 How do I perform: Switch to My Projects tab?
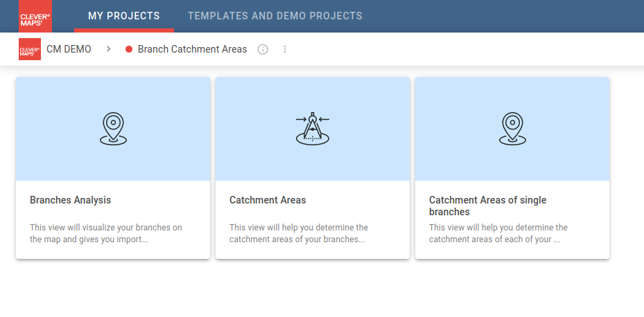pyautogui.click(x=124, y=16)
